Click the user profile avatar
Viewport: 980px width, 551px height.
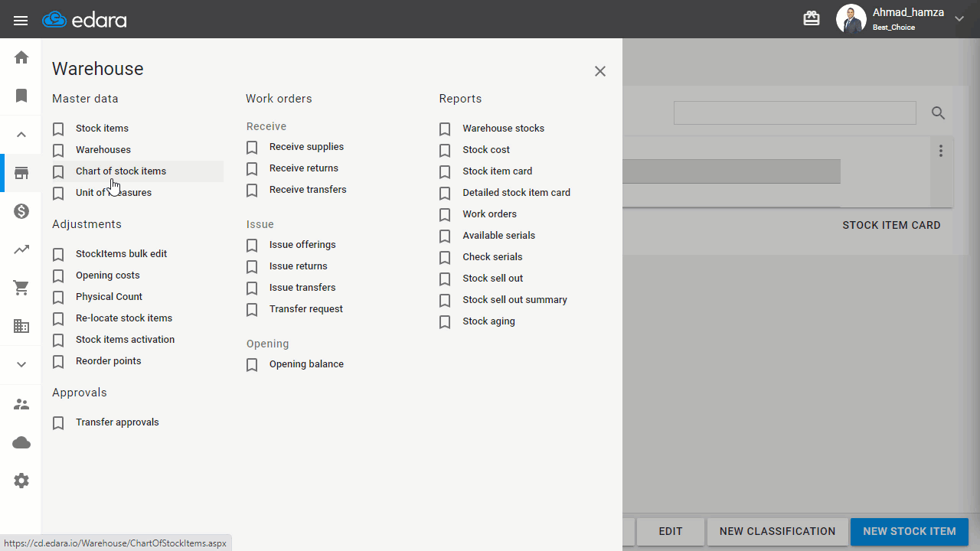pyautogui.click(x=851, y=19)
